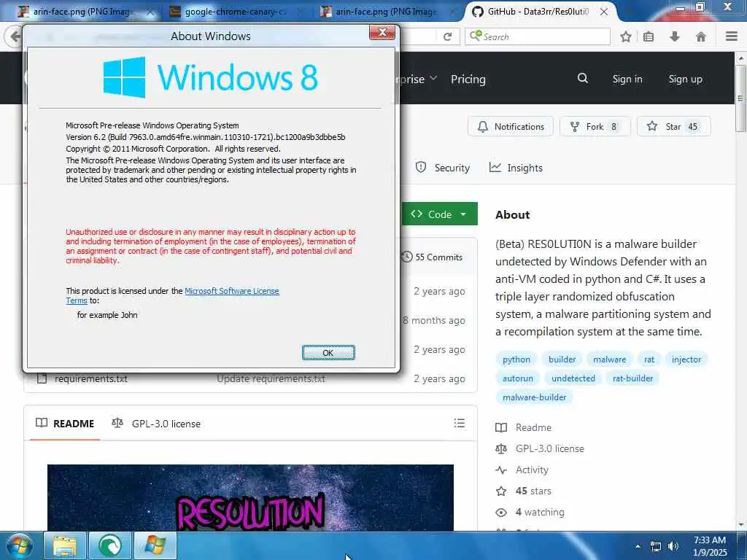
Task: Click OK in About Windows dialog
Action: pyautogui.click(x=328, y=352)
